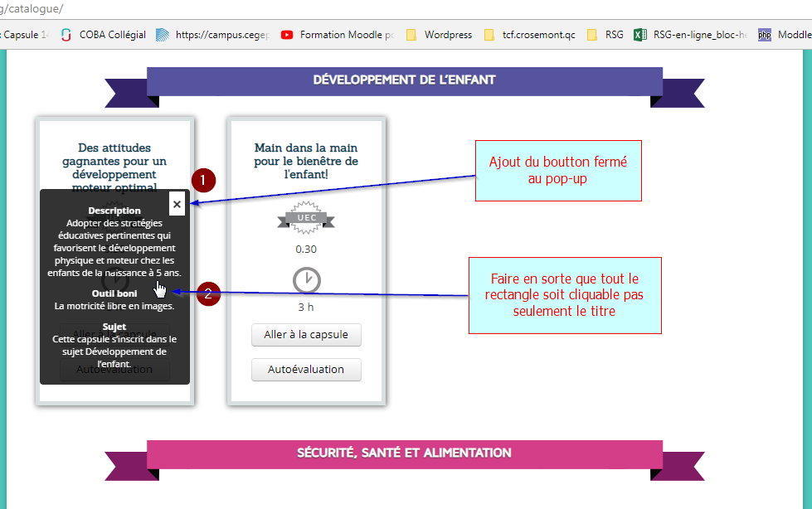This screenshot has height=509, width=812.
Task: Open the Wordpress bookmark folder
Action: pyautogui.click(x=439, y=35)
